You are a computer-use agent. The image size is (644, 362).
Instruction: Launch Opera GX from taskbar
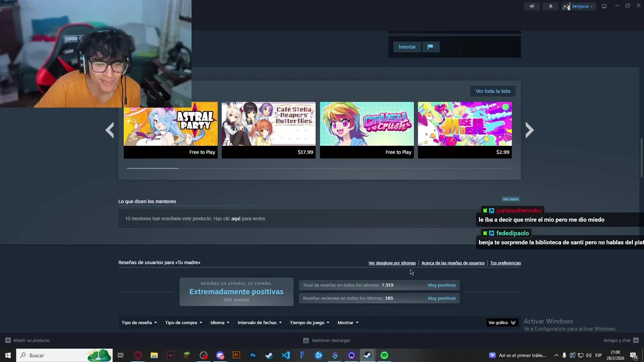138,355
